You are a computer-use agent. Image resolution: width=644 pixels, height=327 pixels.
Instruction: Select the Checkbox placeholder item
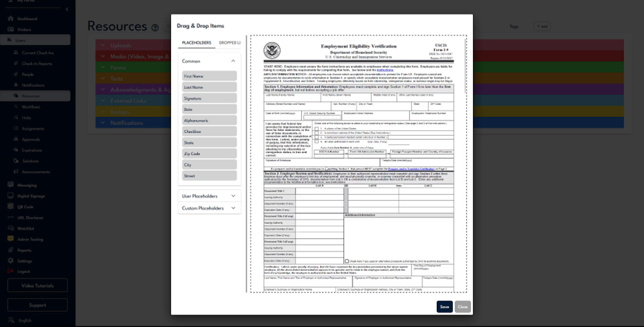209,131
